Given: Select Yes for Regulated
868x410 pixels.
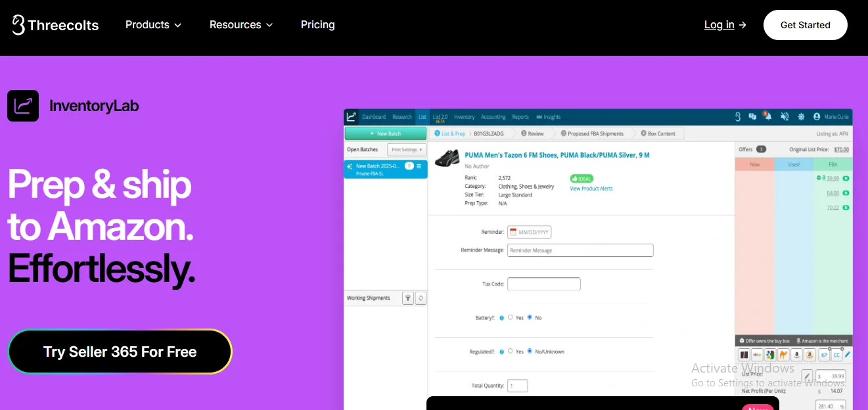Looking at the screenshot, I should [511, 351].
